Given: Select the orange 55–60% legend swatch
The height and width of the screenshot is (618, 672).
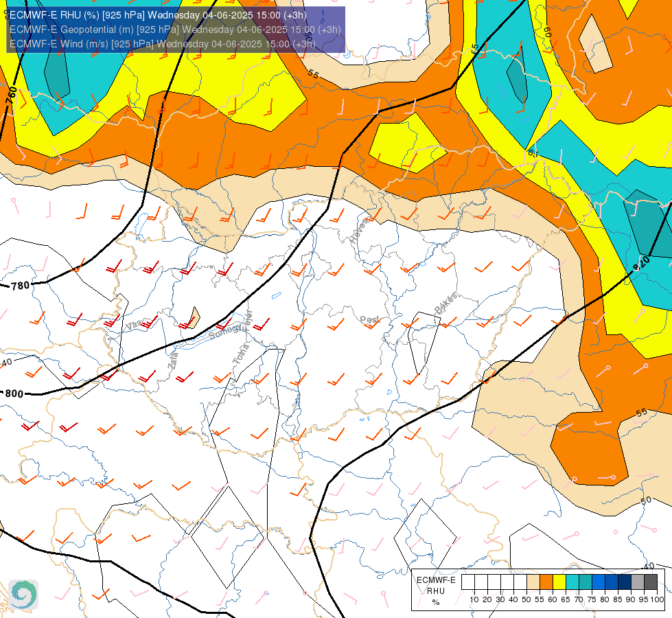Looking at the screenshot, I should pos(546,582).
